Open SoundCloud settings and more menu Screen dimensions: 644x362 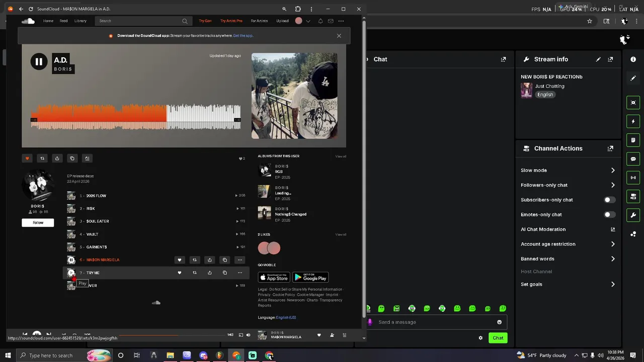341,21
